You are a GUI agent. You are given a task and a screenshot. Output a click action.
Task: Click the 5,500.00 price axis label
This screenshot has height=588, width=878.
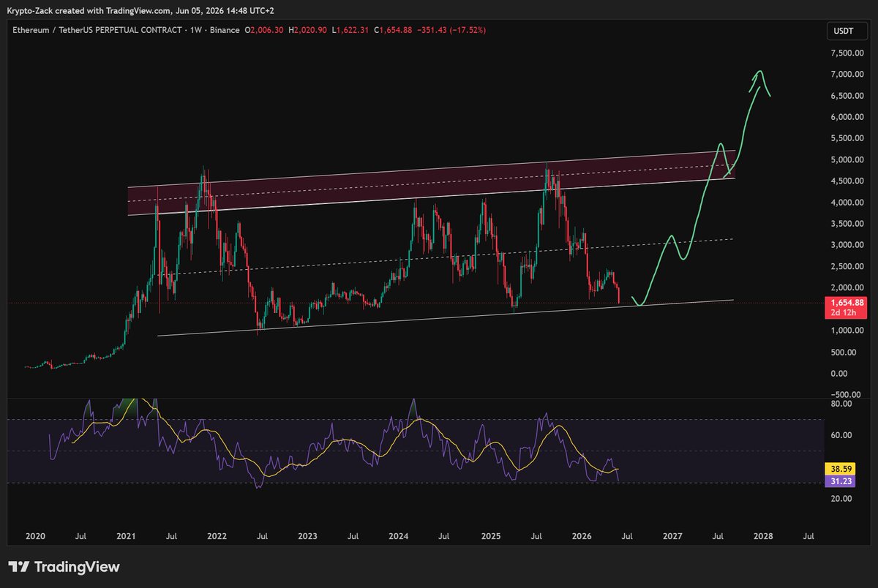pyautogui.click(x=847, y=138)
